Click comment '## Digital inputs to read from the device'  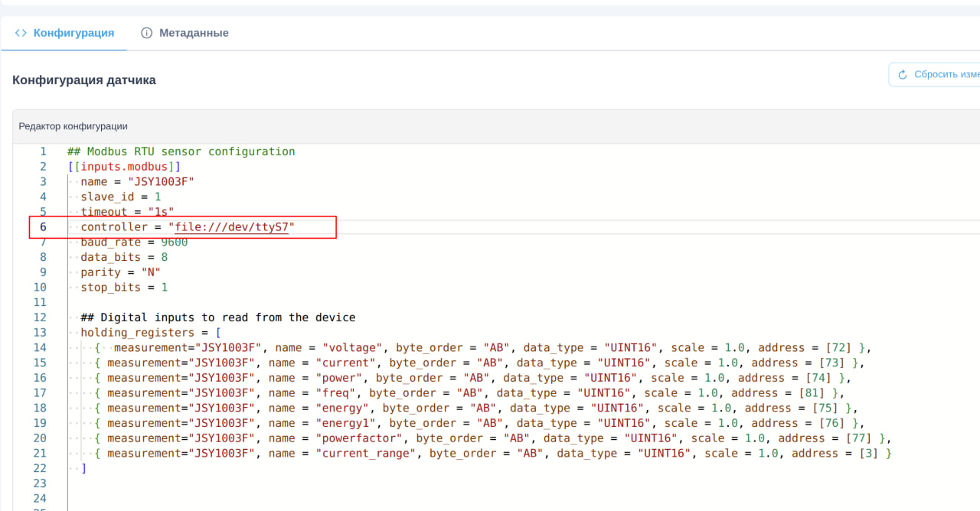218,317
